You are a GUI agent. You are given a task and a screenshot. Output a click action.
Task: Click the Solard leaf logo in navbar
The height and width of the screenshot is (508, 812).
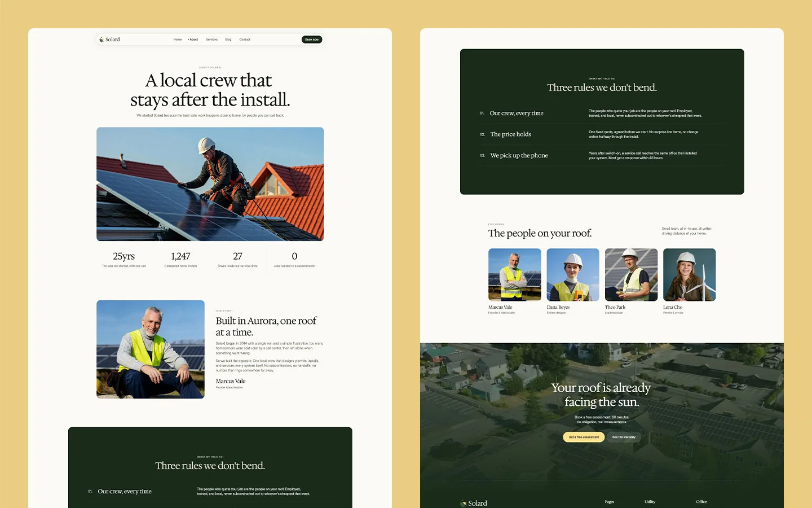point(101,40)
